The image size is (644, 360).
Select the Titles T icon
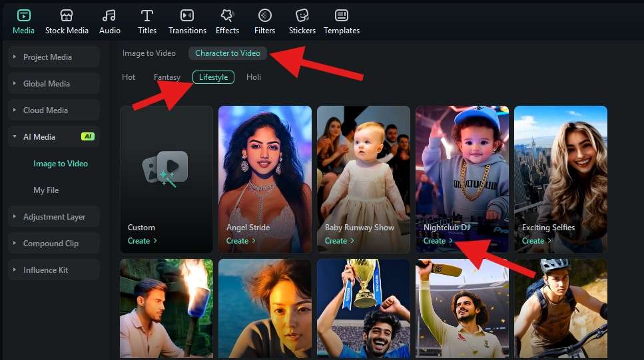(147, 15)
